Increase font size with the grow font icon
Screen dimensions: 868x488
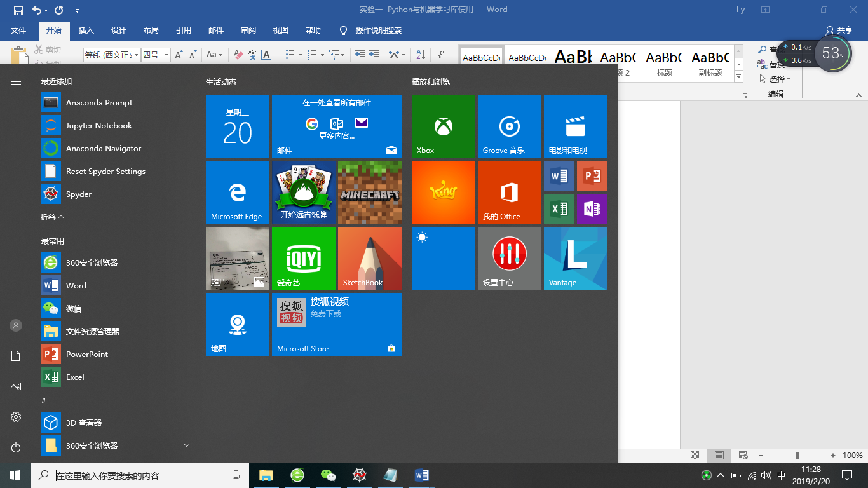click(179, 55)
